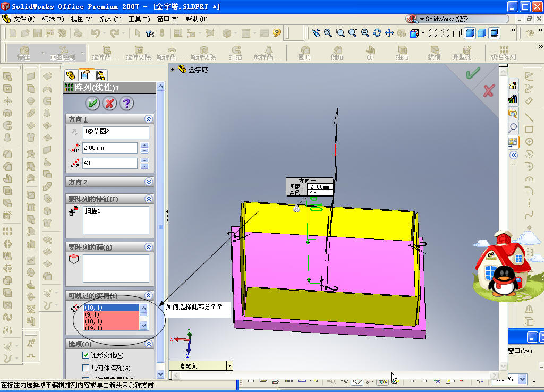Open the 视图 menu
The height and width of the screenshot is (392, 544).
81,19
